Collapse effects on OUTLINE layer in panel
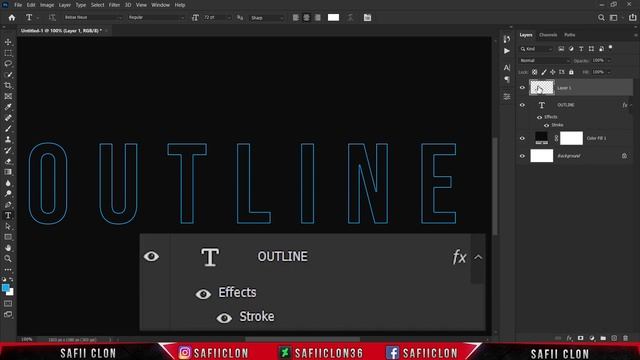 click(631, 105)
